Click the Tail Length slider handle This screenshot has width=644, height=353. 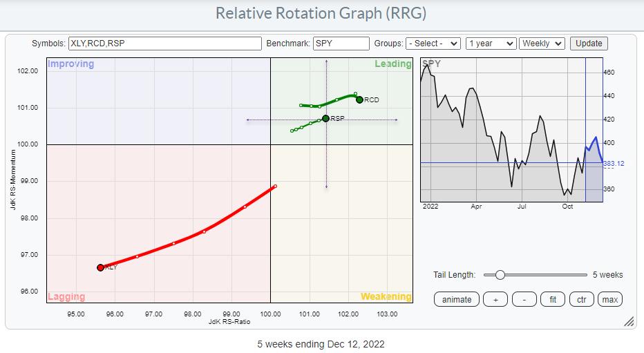500,275
